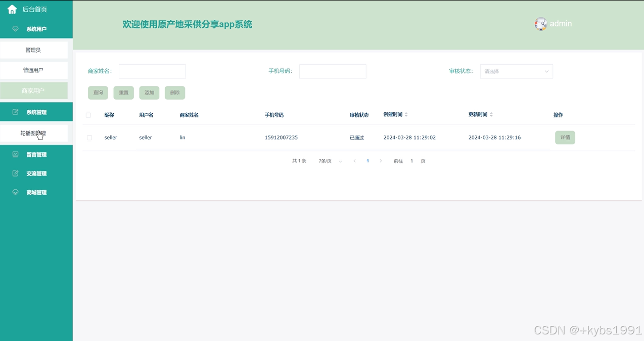Open 详情 for the seller row

click(x=565, y=137)
